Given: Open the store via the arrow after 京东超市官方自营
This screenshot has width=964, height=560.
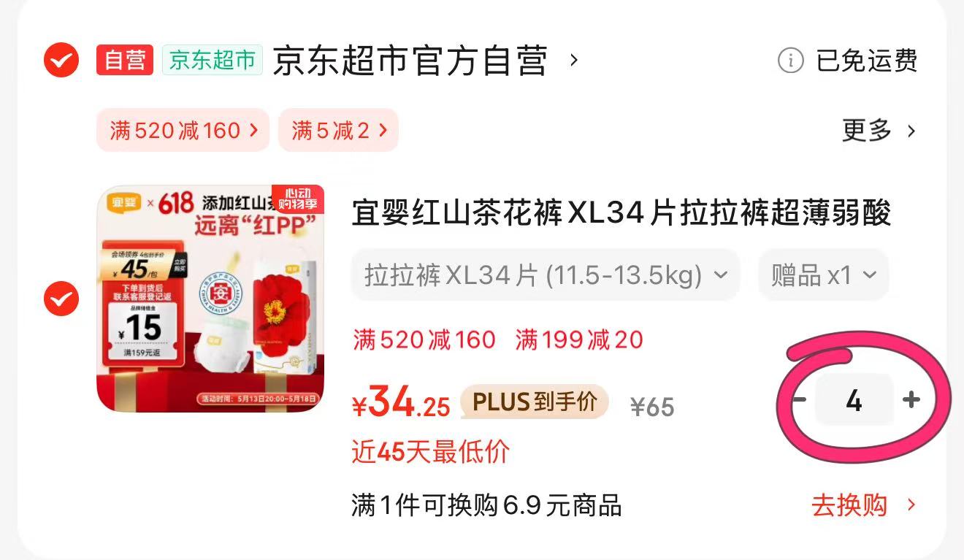Looking at the screenshot, I should pos(574,60).
